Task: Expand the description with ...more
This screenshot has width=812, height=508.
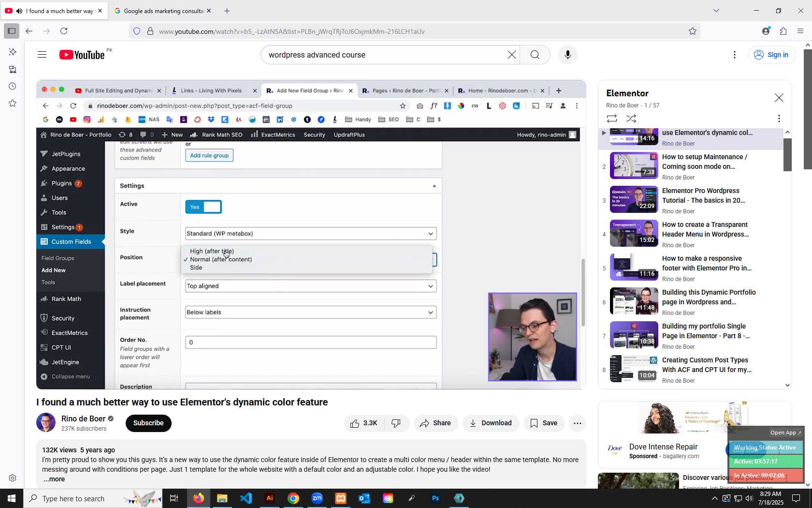Action: pyautogui.click(x=54, y=479)
